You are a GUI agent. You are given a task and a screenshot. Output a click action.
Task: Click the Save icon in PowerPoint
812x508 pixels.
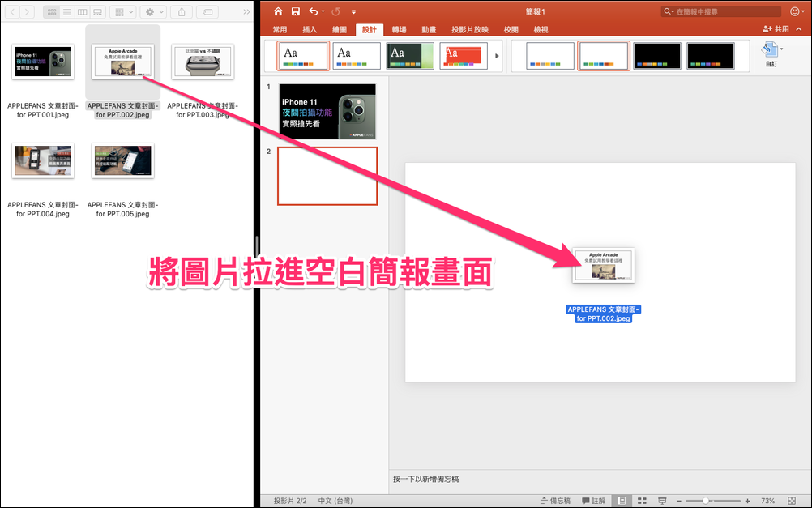296,11
